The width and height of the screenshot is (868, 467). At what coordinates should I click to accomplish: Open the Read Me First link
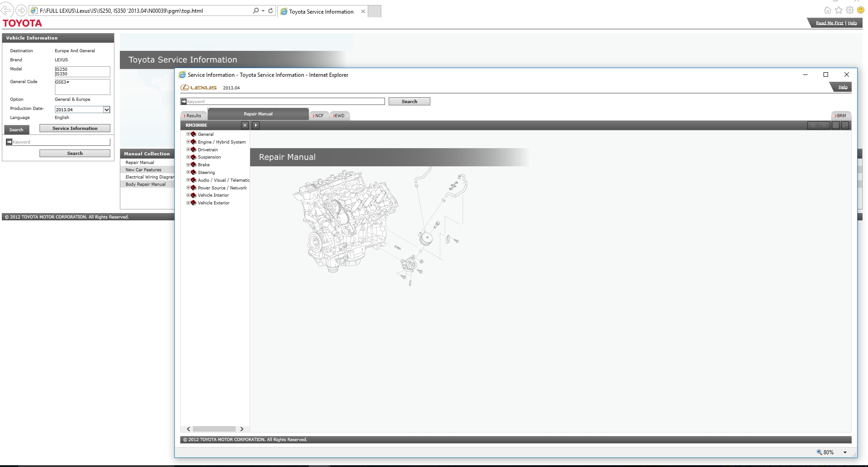829,23
